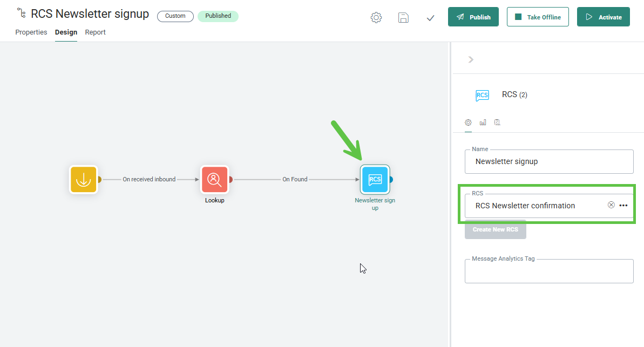
Task: Click the Newsletter sign up RCS node
Action: click(375, 180)
